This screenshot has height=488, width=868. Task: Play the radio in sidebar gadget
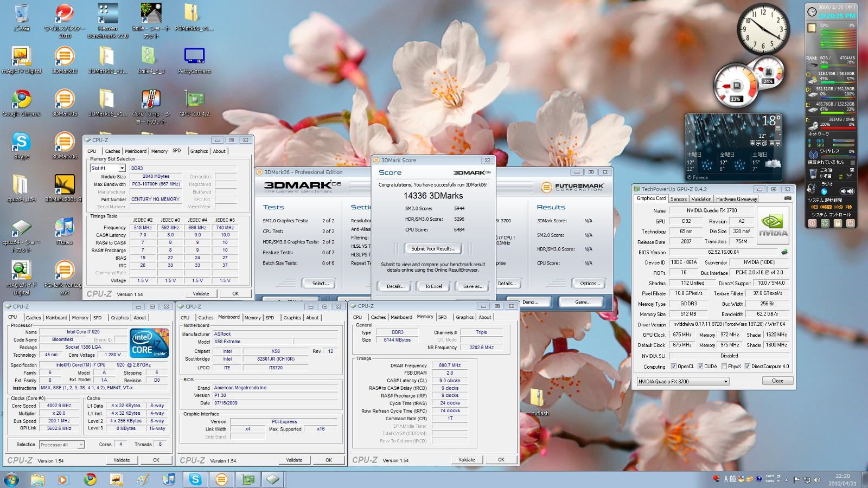[x=824, y=191]
